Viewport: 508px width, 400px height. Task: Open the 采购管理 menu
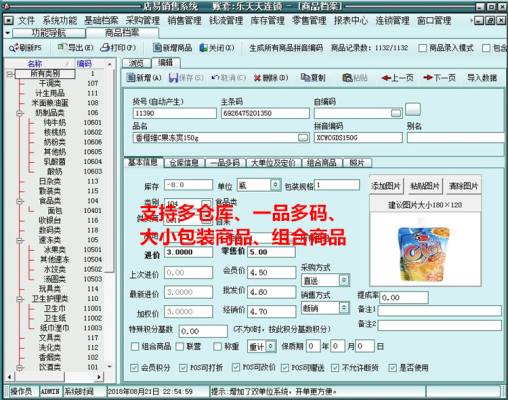143,21
